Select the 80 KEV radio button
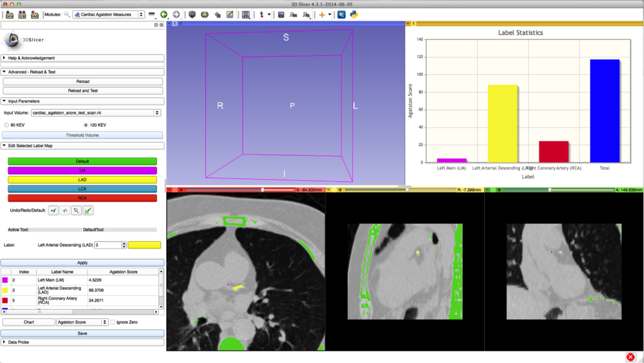Screen dimensions: 644x363 [7, 125]
